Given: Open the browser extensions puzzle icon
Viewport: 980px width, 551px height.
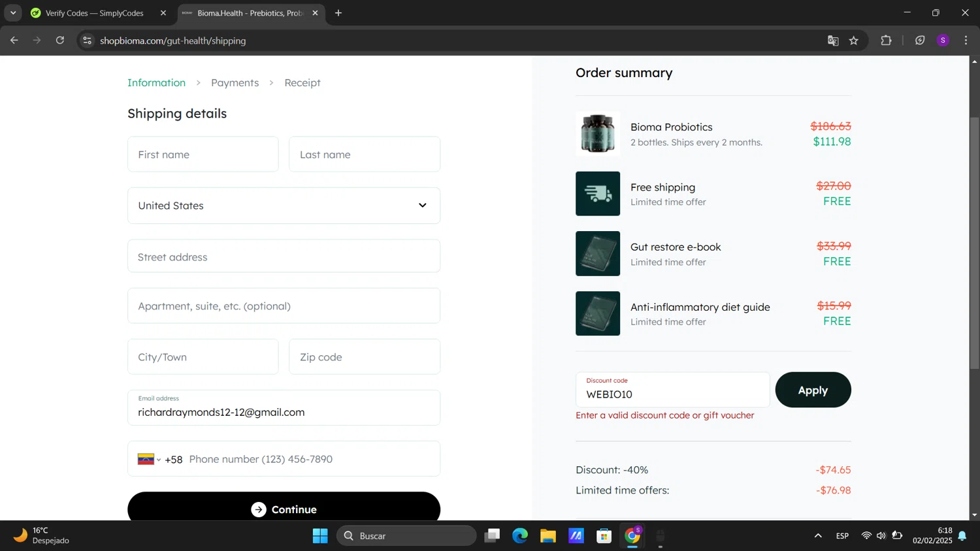Looking at the screenshot, I should click(x=886, y=40).
